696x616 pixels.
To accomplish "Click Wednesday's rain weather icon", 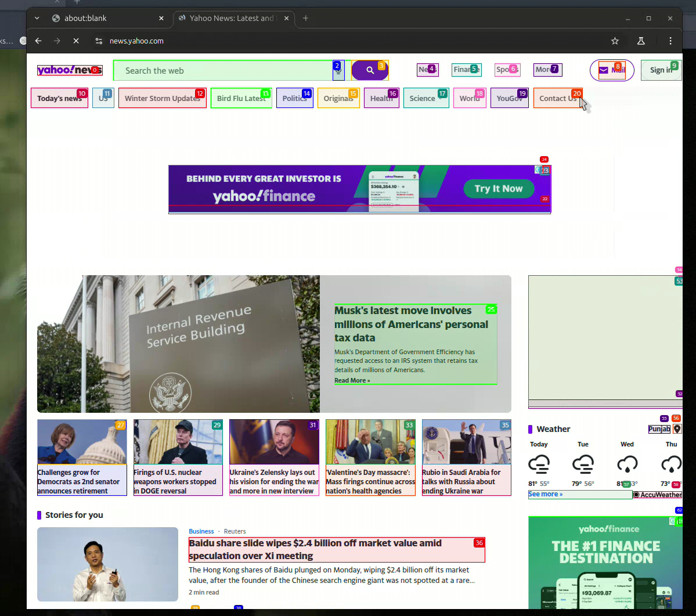I will (x=627, y=464).
